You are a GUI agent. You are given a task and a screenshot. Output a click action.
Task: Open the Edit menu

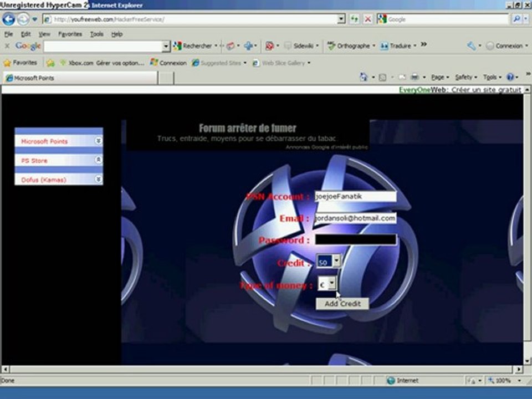click(26, 34)
